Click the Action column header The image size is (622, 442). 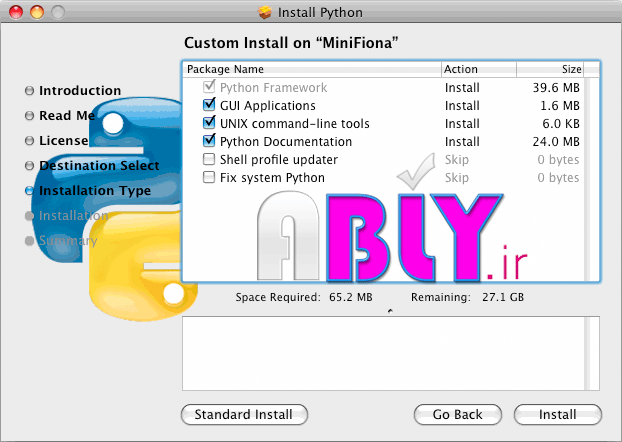(479, 69)
